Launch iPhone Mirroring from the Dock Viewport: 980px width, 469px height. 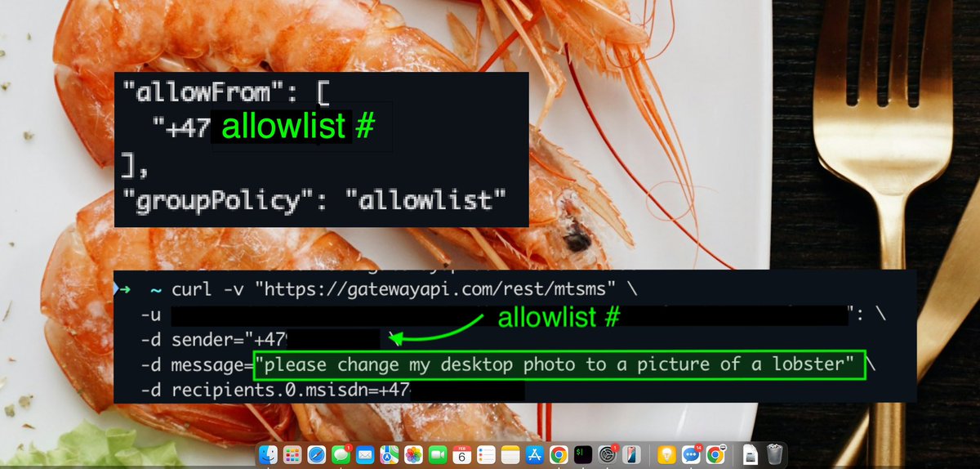[x=631, y=454]
